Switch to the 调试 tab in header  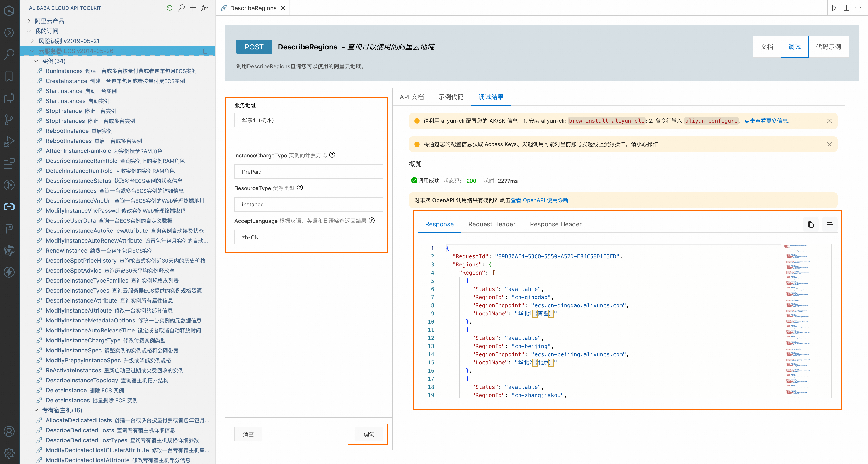(794, 46)
